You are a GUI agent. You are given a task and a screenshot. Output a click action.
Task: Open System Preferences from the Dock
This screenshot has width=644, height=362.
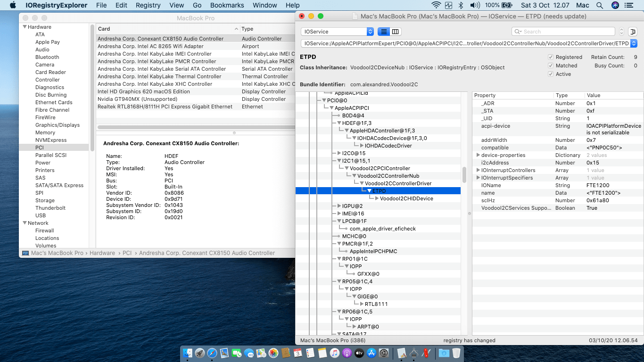click(384, 353)
